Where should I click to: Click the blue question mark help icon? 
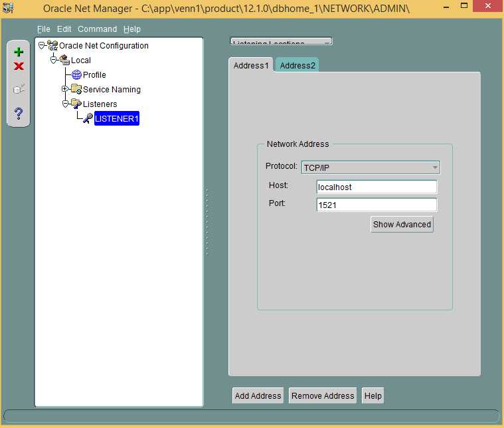coord(19,113)
